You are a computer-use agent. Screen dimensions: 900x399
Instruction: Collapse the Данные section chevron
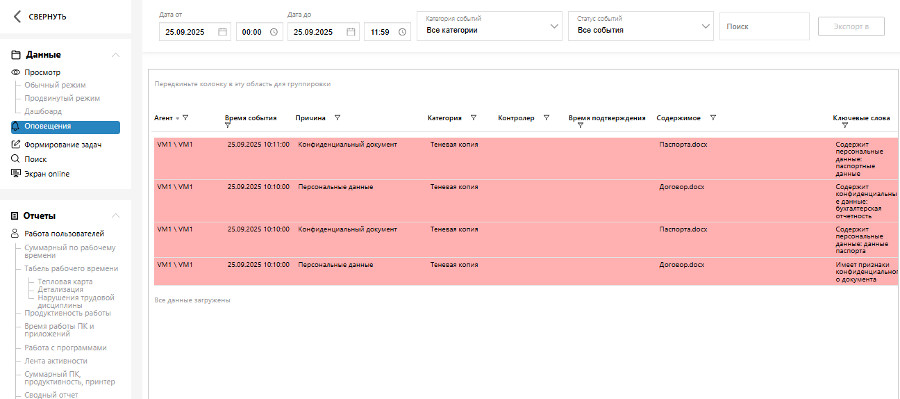click(x=115, y=55)
